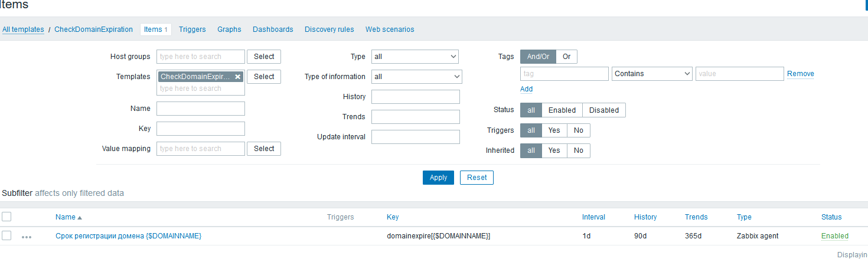Click the 90d history value

[640, 236]
